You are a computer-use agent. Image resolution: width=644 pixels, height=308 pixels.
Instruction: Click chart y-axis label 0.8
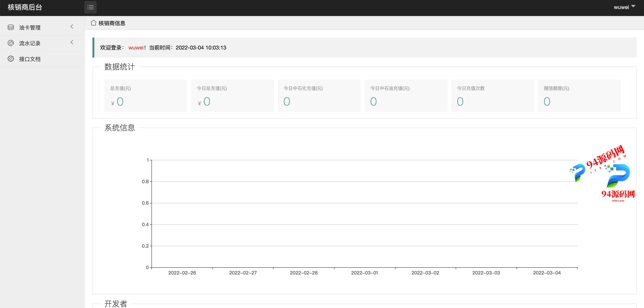pyautogui.click(x=145, y=181)
